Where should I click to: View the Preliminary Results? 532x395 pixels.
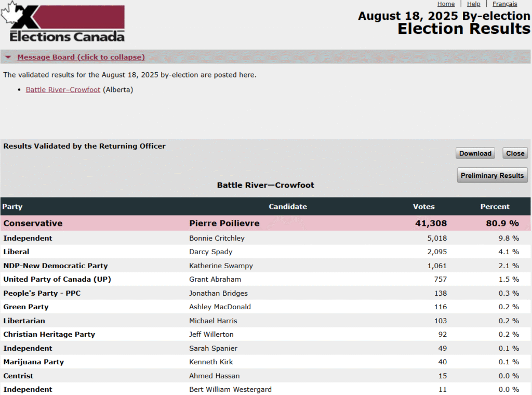[x=492, y=175]
